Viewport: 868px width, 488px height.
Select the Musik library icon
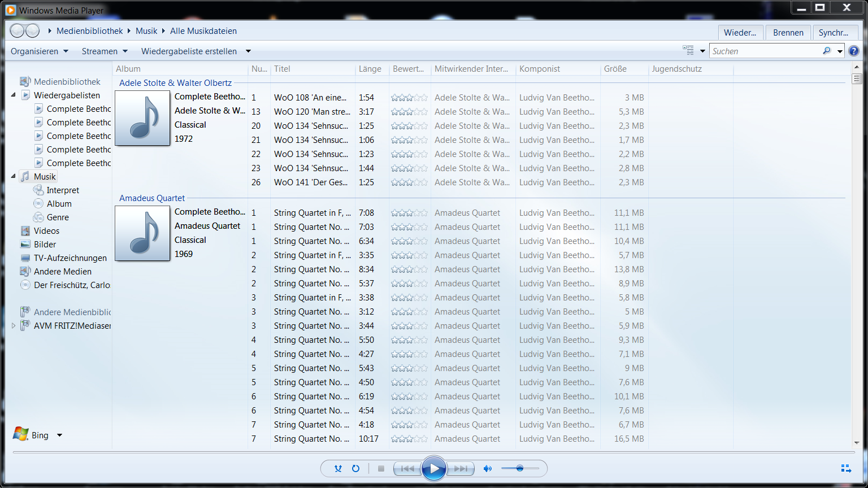pyautogui.click(x=25, y=176)
